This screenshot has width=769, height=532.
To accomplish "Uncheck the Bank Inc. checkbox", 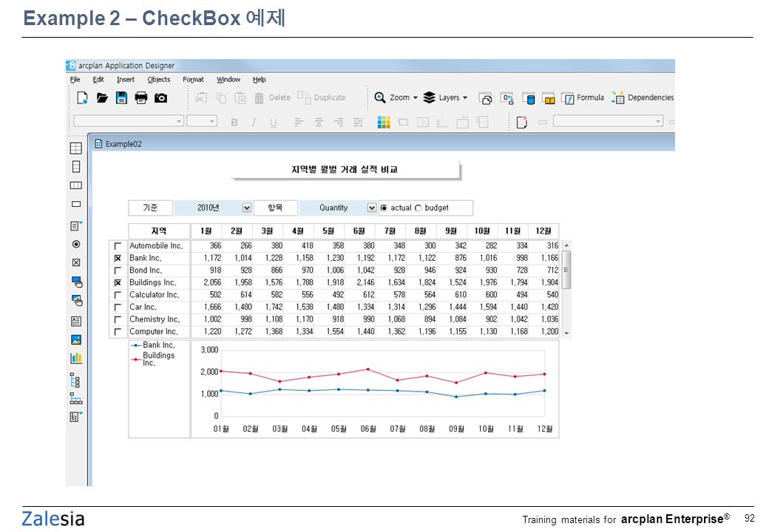I will coord(118,258).
